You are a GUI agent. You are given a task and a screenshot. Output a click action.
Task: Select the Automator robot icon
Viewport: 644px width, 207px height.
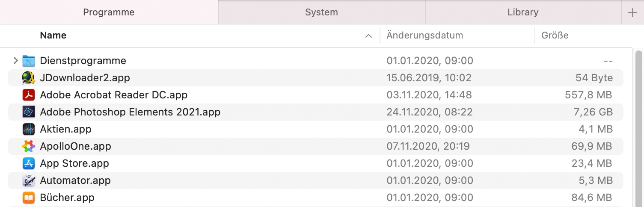[x=28, y=180]
